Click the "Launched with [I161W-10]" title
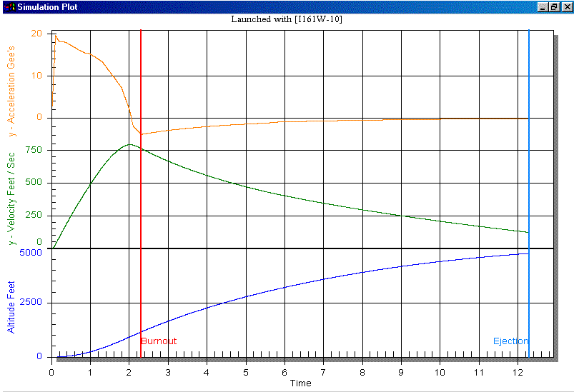 (287, 19)
